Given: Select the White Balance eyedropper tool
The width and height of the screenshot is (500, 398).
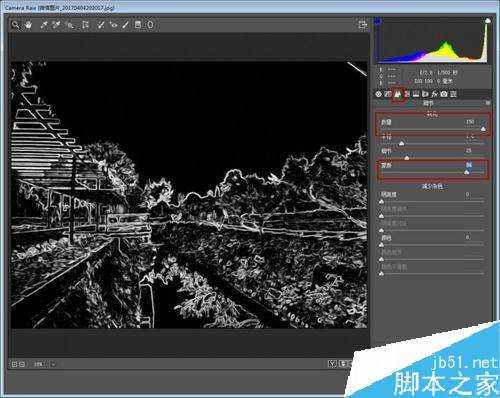Looking at the screenshot, I should 44,25.
